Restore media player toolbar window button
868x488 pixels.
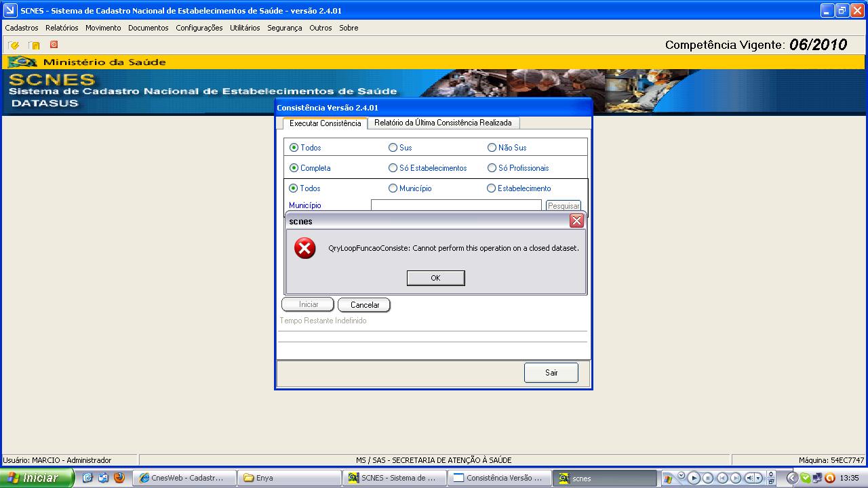(771, 482)
